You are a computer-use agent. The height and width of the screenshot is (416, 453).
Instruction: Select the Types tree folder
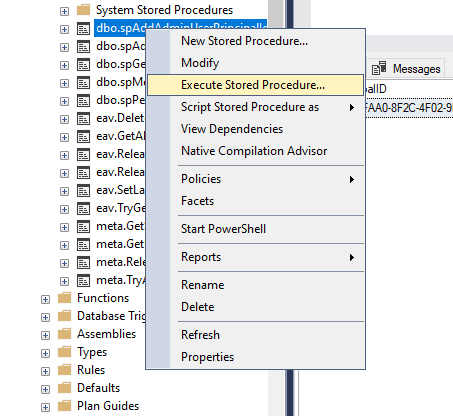(92, 352)
